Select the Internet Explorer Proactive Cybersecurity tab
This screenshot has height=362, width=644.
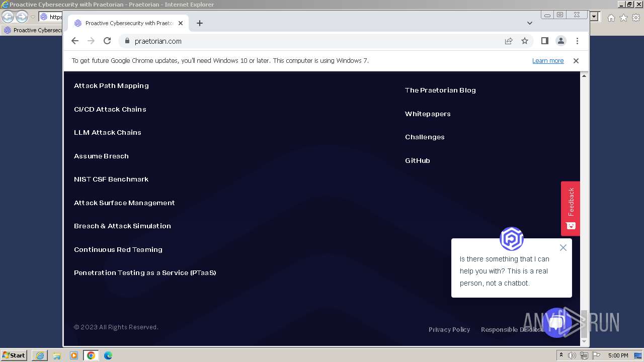point(32,30)
